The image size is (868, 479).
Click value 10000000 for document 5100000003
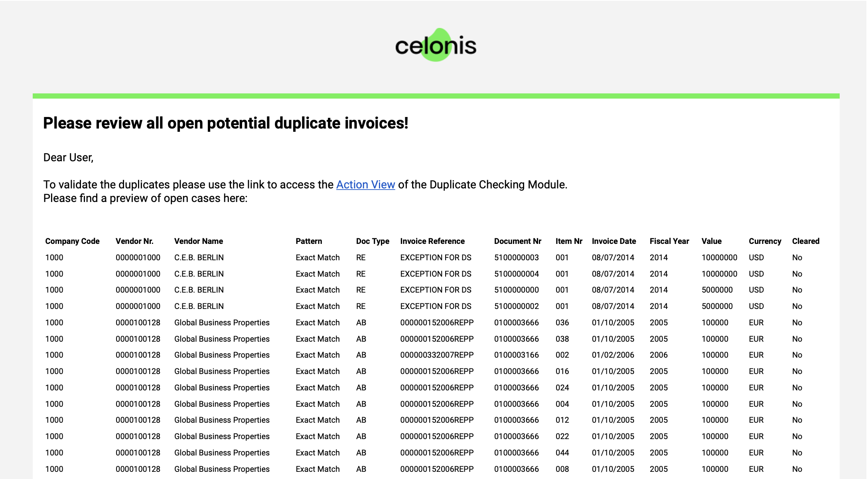click(x=719, y=257)
